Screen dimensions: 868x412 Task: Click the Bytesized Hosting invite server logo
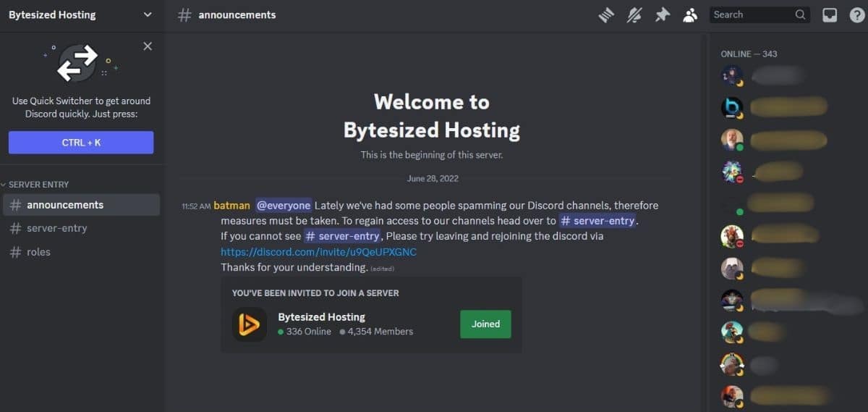(x=250, y=324)
